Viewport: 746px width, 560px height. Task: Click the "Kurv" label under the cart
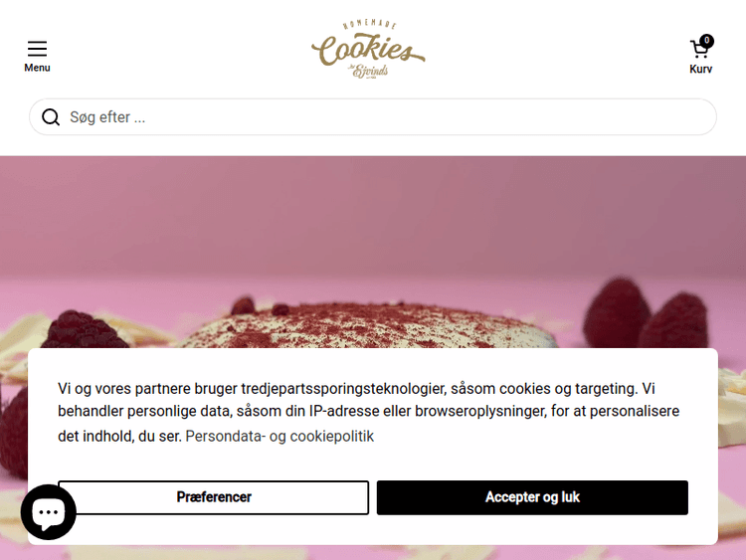pos(701,69)
